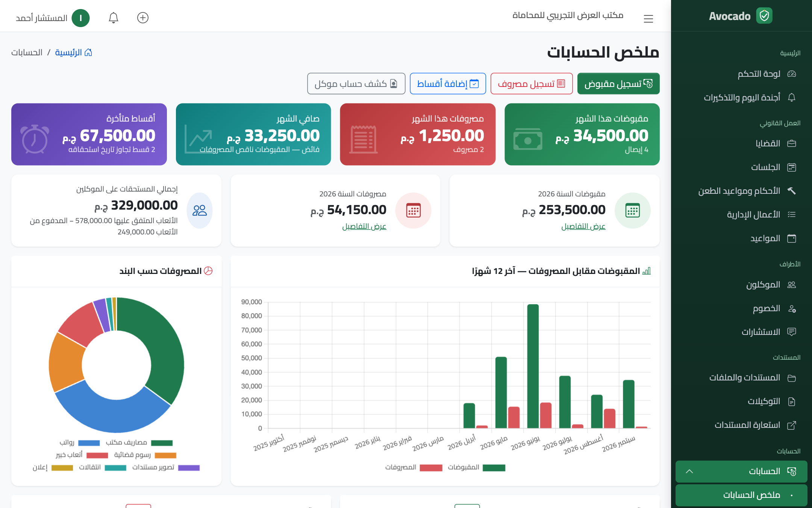The height and width of the screenshot is (508, 812).
Task: Click the person icon beside الخصوم
Action: click(792, 309)
